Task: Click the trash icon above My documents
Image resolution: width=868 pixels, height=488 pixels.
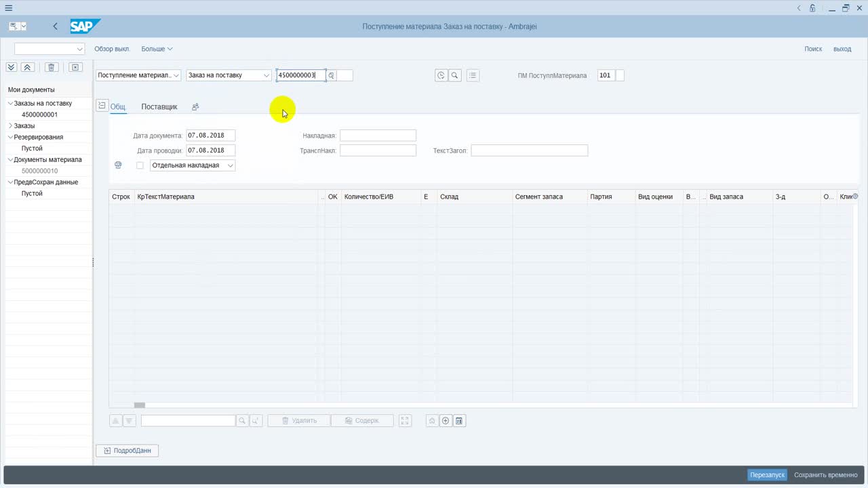Action: 52,67
